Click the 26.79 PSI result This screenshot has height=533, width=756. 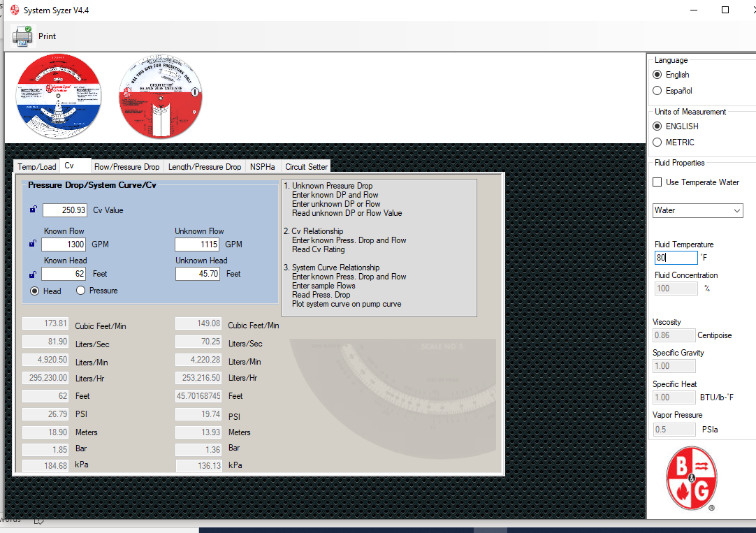[x=45, y=414]
